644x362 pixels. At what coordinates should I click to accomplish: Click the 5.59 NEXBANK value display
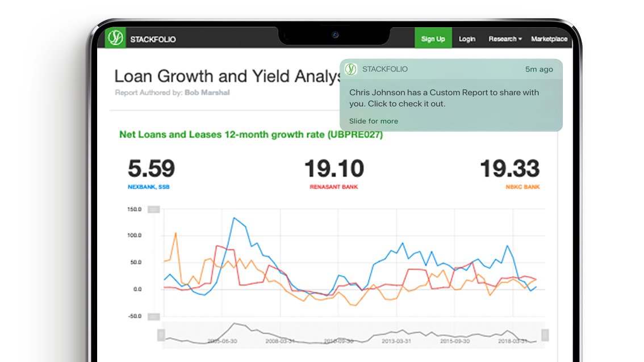151,169
